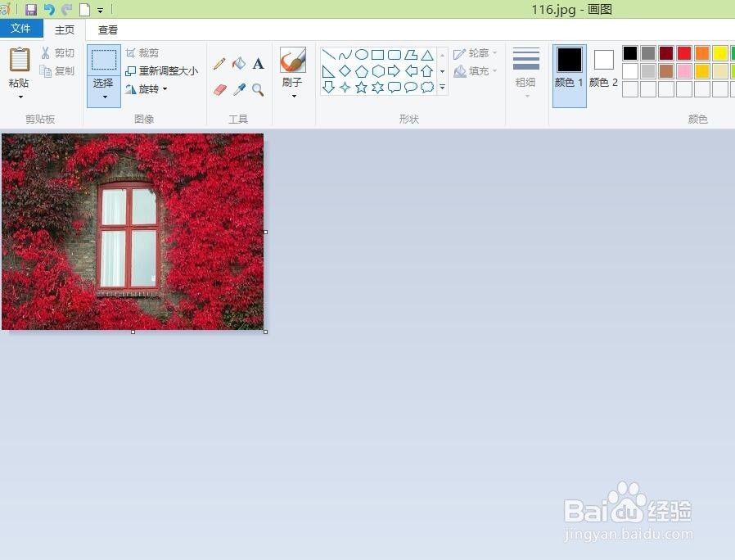Open the 文件 file menu

(x=21, y=29)
